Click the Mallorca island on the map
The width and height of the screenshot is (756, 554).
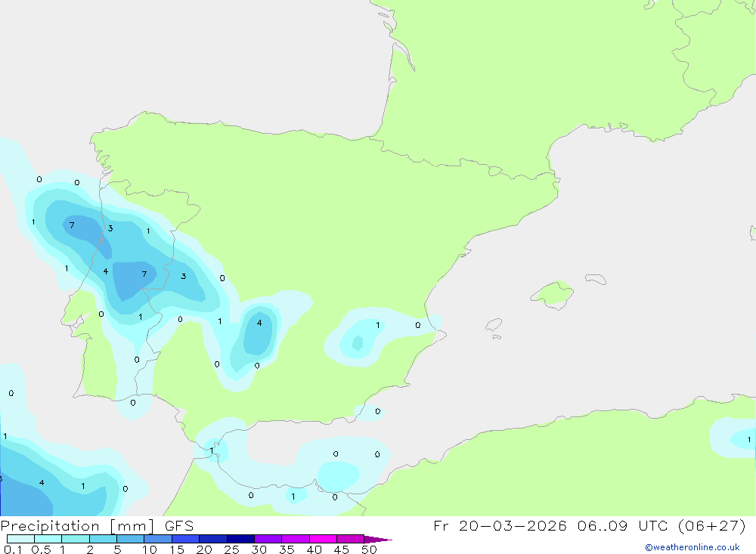pos(553,294)
